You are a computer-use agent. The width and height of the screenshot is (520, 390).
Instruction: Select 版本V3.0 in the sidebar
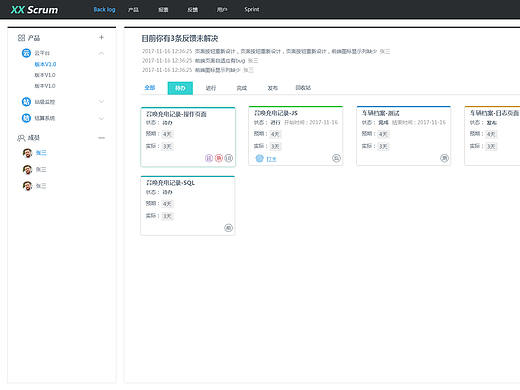tap(45, 64)
